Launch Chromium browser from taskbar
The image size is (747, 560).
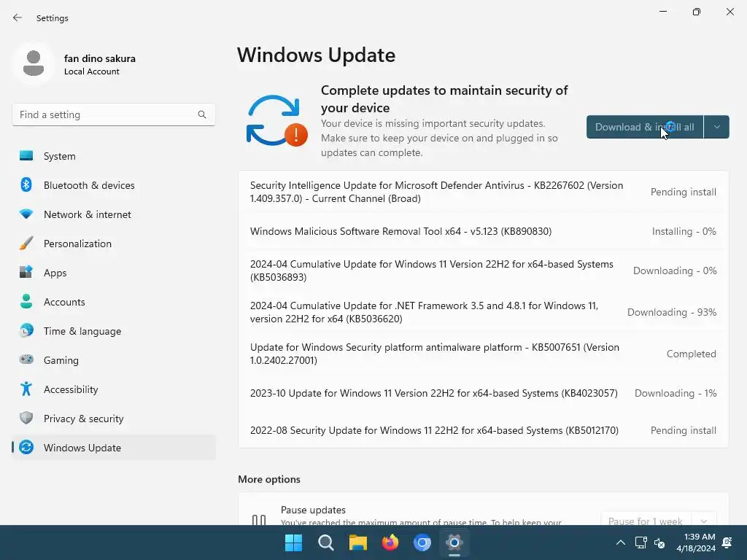pyautogui.click(x=422, y=542)
